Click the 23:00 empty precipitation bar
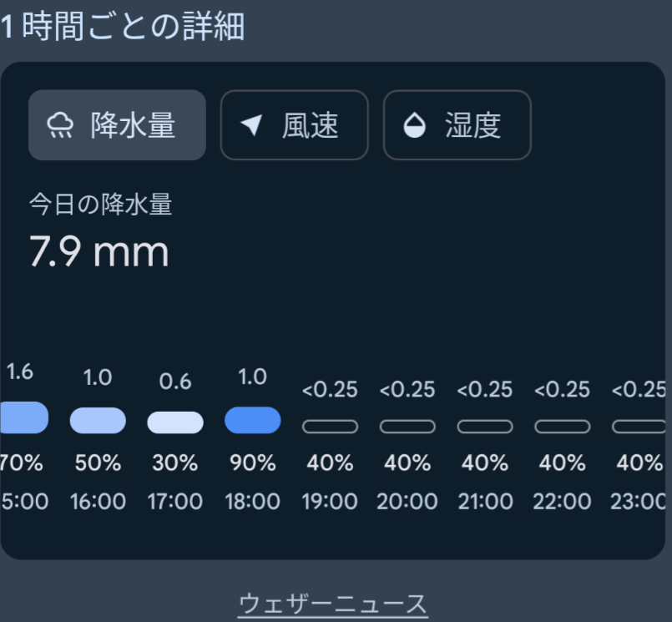Image resolution: width=672 pixels, height=622 pixels. (639, 427)
